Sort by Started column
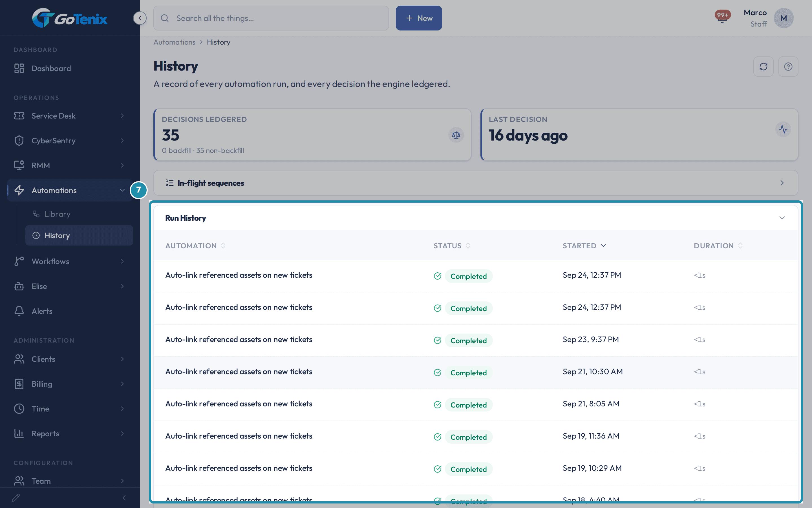 [x=584, y=246]
